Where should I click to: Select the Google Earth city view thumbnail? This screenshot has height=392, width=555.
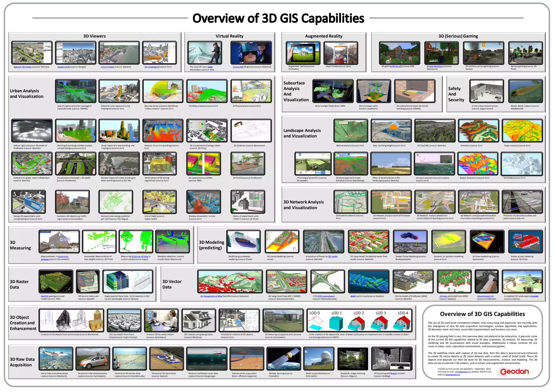[76, 53]
